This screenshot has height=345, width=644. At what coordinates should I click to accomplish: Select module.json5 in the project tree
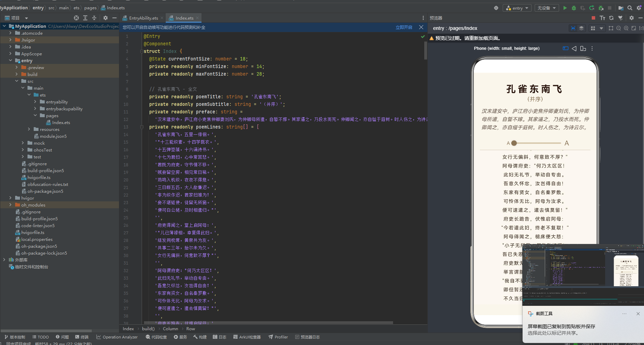(50, 136)
